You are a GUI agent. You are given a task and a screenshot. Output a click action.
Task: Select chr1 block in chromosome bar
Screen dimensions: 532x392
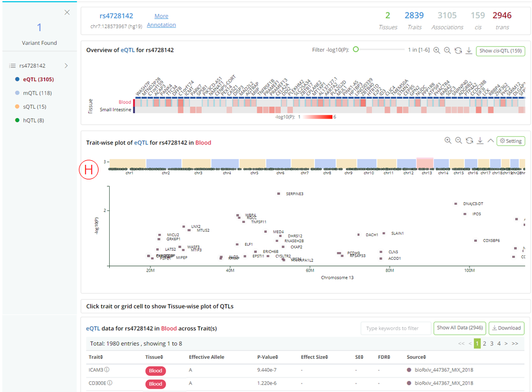click(x=128, y=163)
